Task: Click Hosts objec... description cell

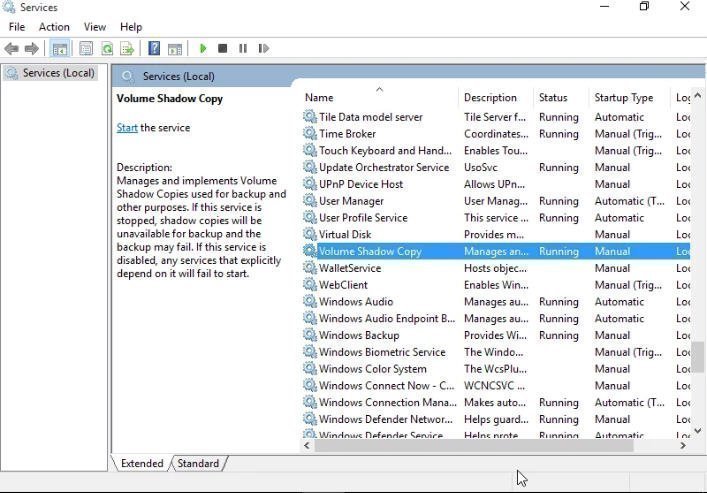Action: (x=495, y=268)
